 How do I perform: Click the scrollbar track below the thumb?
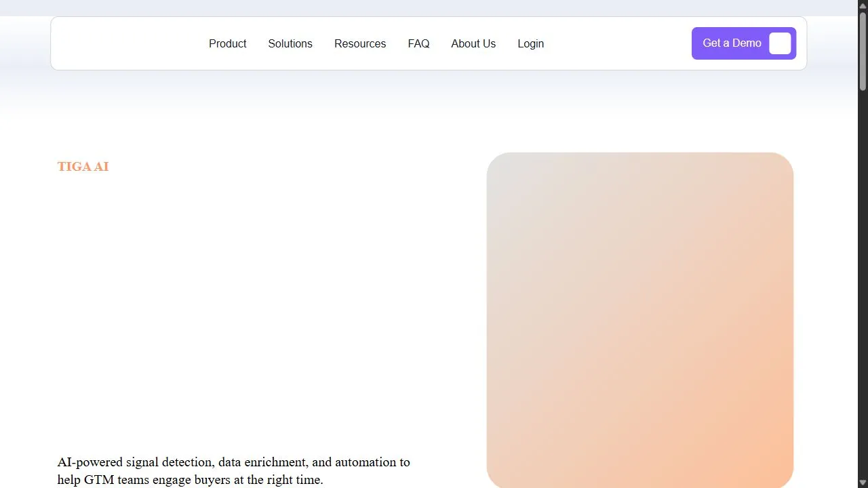tap(863, 283)
